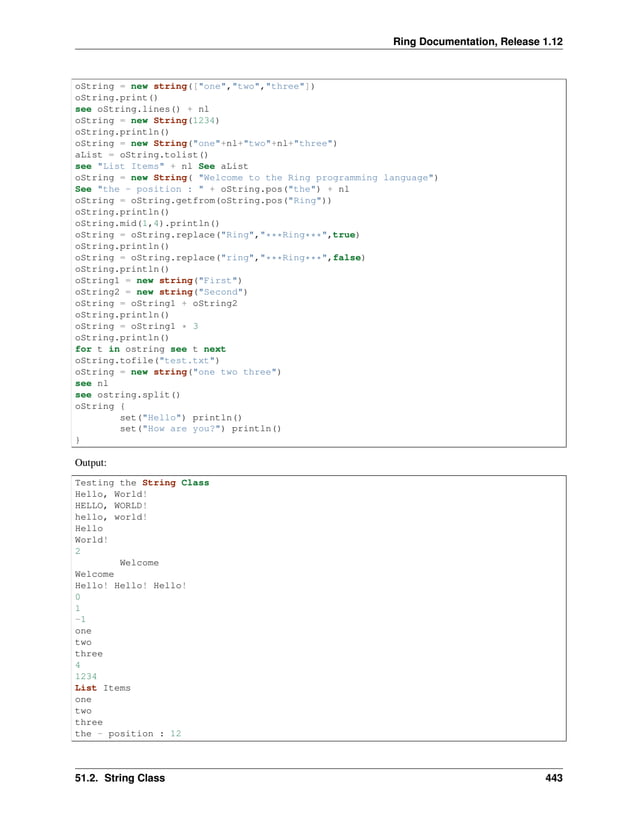
Task: Click the output line "Testing the String Class"
Action: click(x=142, y=483)
